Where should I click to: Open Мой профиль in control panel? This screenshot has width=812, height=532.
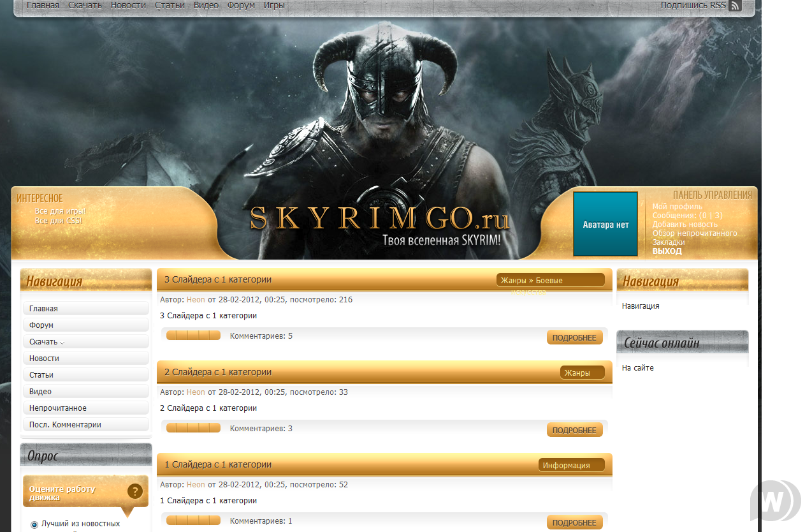[677, 207]
